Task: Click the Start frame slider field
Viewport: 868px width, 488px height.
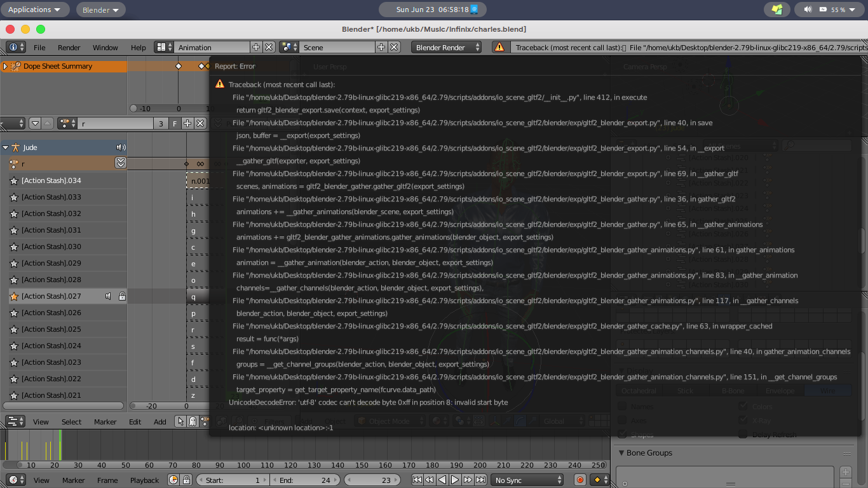Action: click(x=232, y=480)
